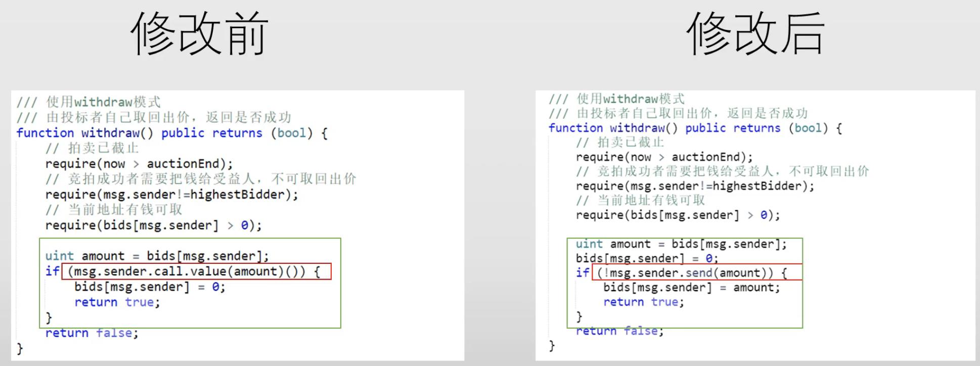
Task: Click the heading 修改前
Action: tap(200, 33)
